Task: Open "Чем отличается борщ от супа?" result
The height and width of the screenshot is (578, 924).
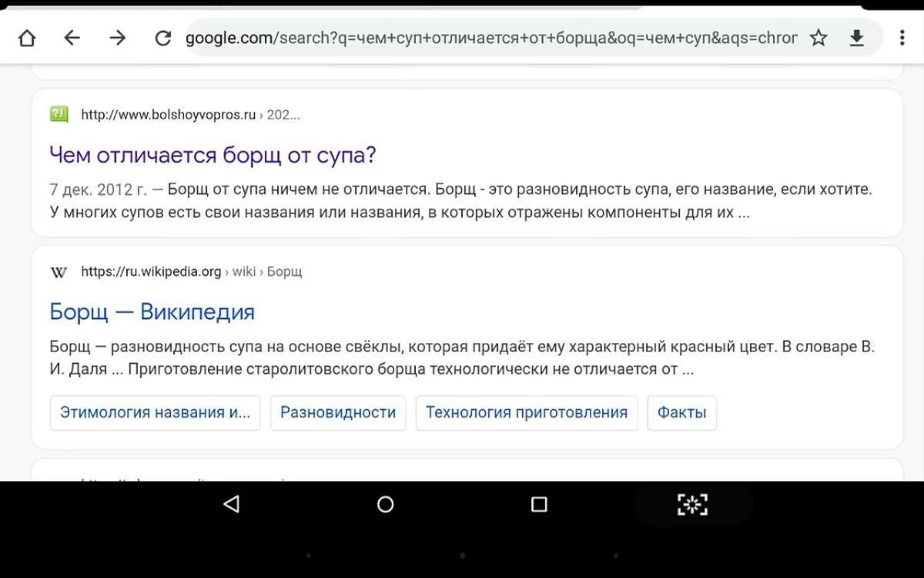Action: [x=213, y=155]
